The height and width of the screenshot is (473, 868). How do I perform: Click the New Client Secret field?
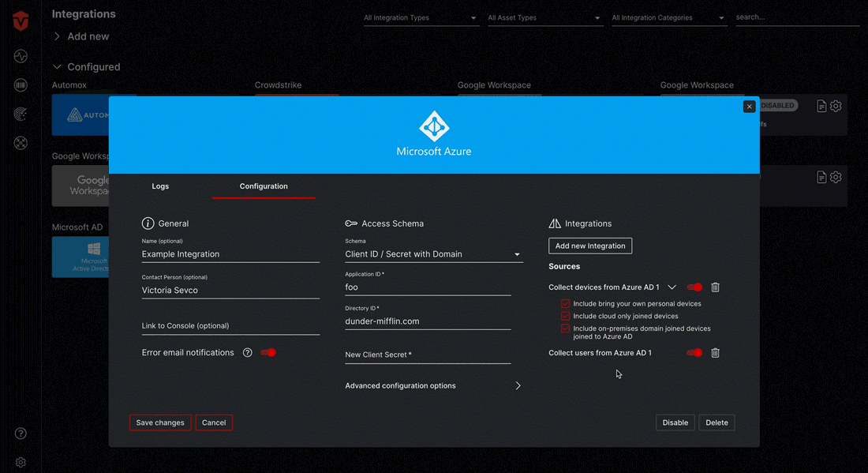[428, 355]
